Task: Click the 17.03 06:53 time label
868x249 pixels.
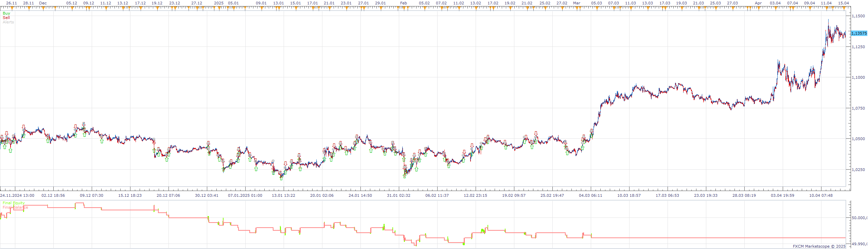Action: (667, 195)
